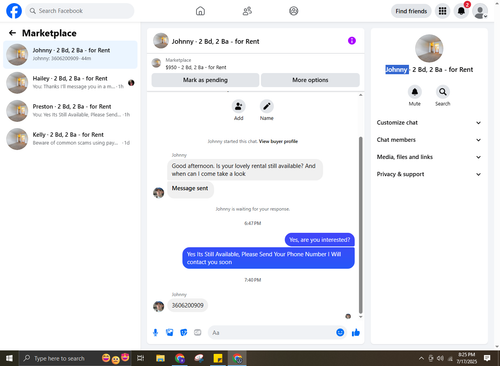Click volume icon in system tray
500x366 pixels.
pyautogui.click(x=440, y=358)
